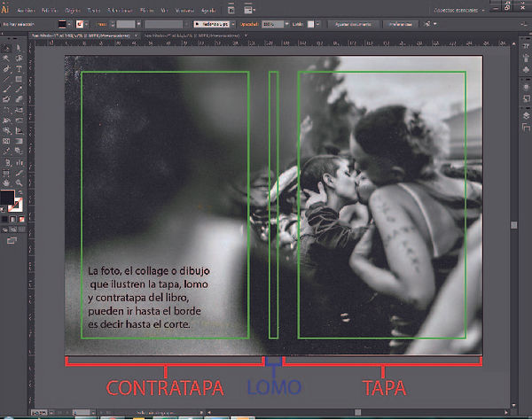This screenshot has width=532, height=420.
Task: Open the stroke weight dropdown arrow
Action: [x=139, y=25]
